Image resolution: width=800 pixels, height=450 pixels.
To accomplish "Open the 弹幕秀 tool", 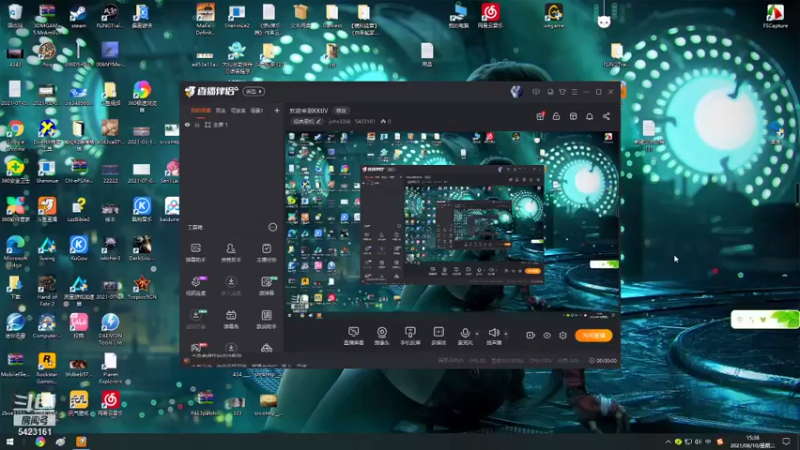I will tap(231, 319).
